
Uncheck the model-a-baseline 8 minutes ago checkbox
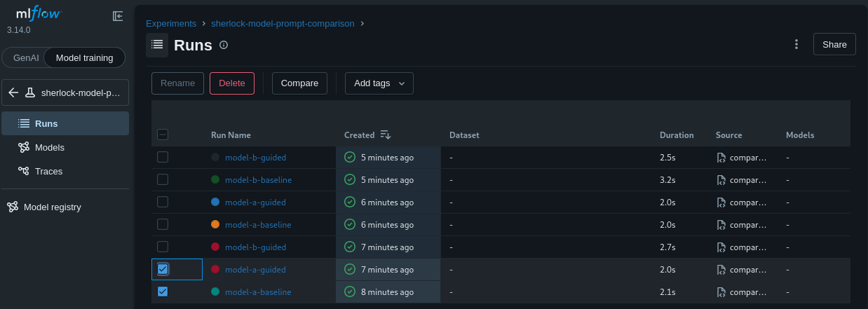(x=163, y=291)
